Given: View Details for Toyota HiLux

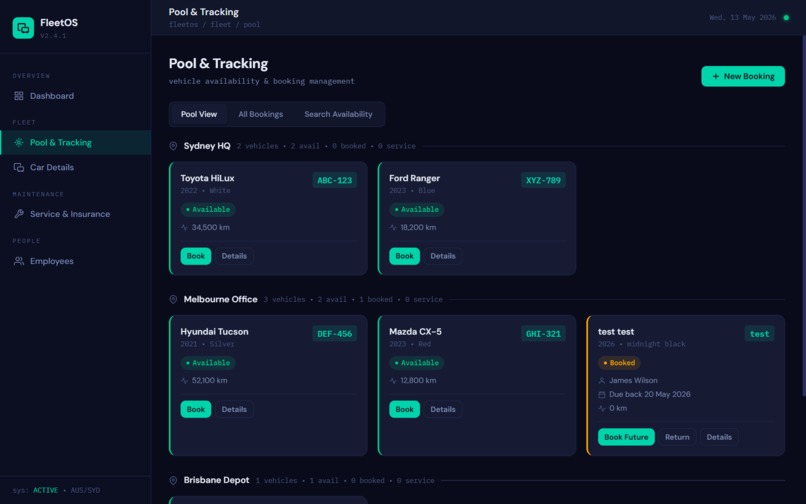Looking at the screenshot, I should [x=234, y=256].
